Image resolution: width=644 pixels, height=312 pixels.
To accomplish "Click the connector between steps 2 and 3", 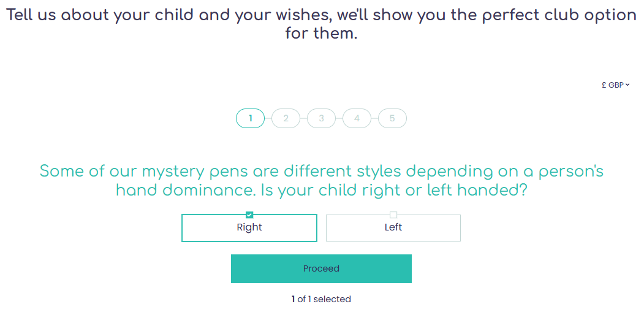I will tap(303, 118).
